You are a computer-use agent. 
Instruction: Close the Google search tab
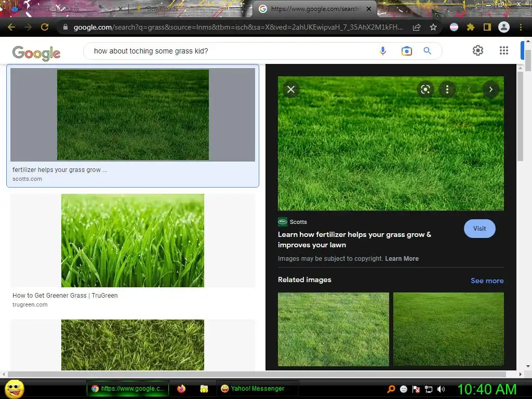click(x=369, y=9)
